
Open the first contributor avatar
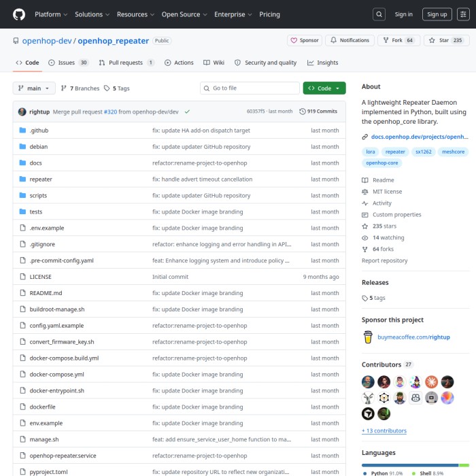[368, 382]
